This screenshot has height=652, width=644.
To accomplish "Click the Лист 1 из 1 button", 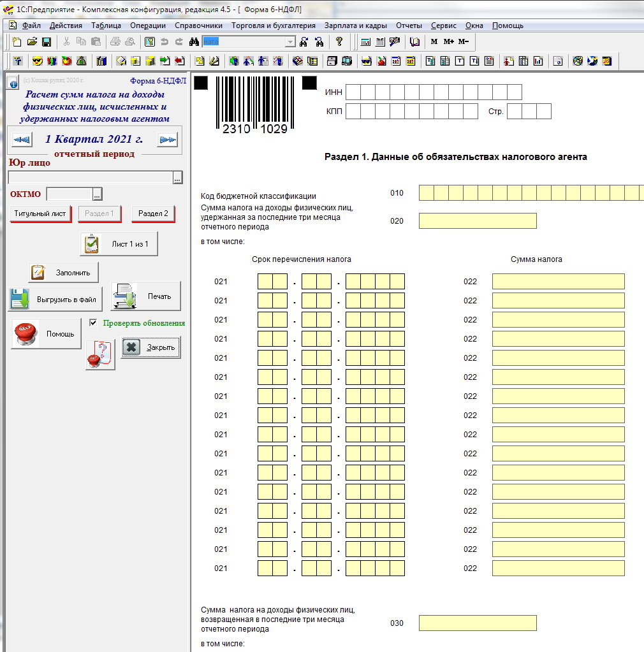I will coord(119,244).
